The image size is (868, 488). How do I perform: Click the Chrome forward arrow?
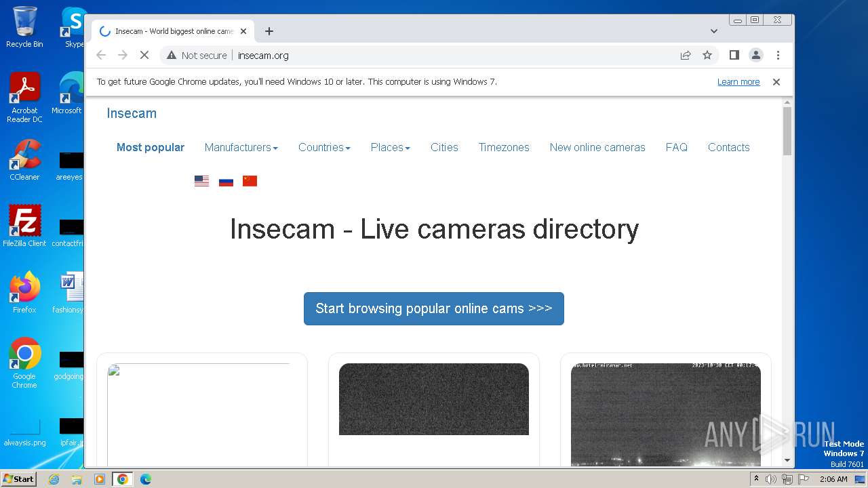pyautogui.click(x=123, y=55)
